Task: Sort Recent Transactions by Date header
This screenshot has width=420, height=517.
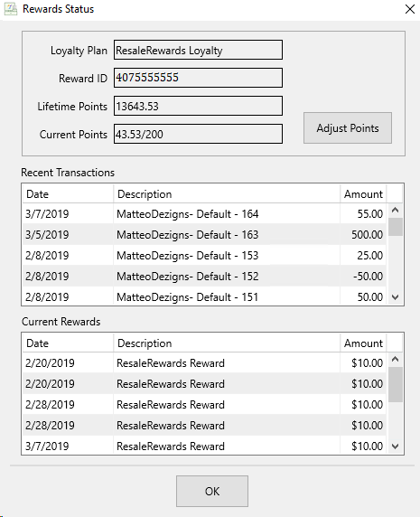Action: pos(68,193)
